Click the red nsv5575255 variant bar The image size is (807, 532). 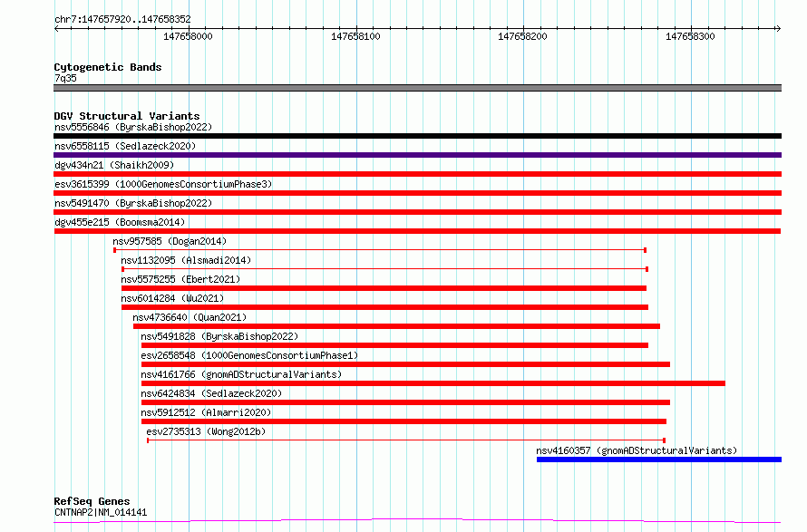[384, 288]
